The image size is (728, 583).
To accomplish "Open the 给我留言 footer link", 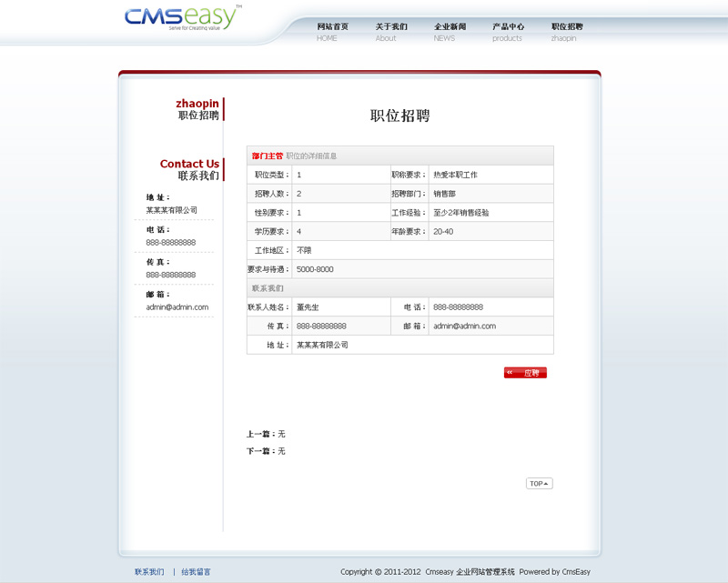I will point(196,572).
